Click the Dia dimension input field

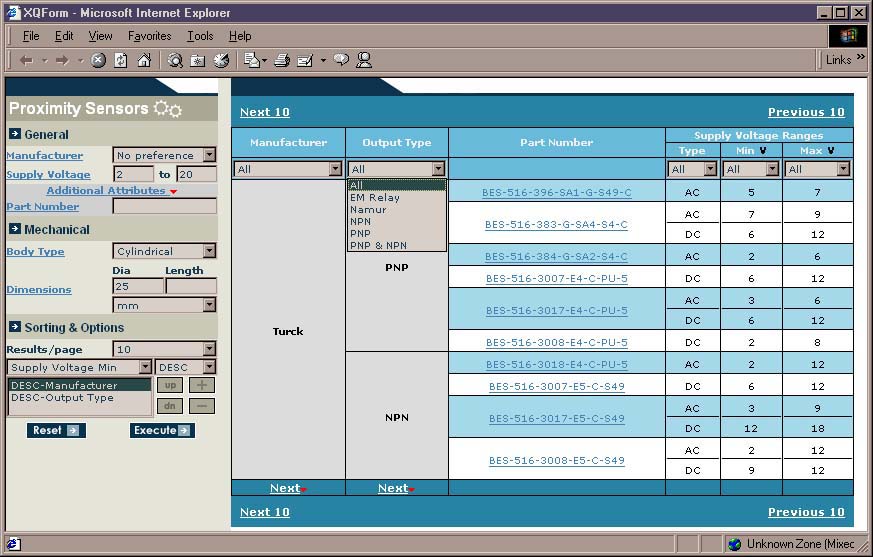click(138, 286)
